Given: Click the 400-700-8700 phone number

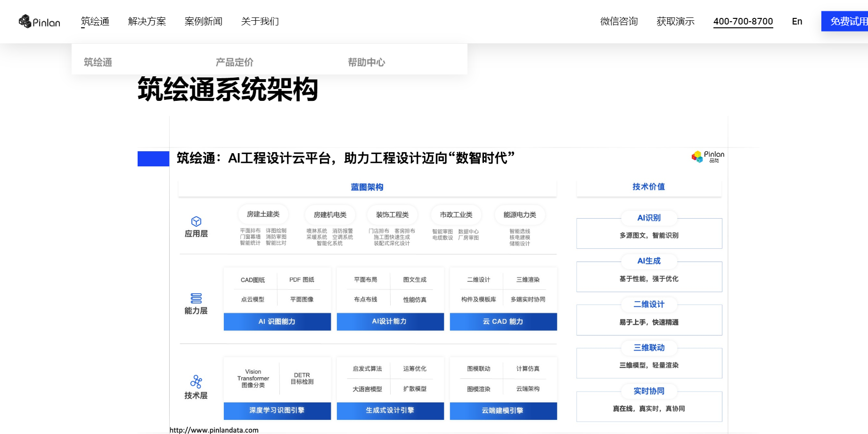Looking at the screenshot, I should coord(743,22).
